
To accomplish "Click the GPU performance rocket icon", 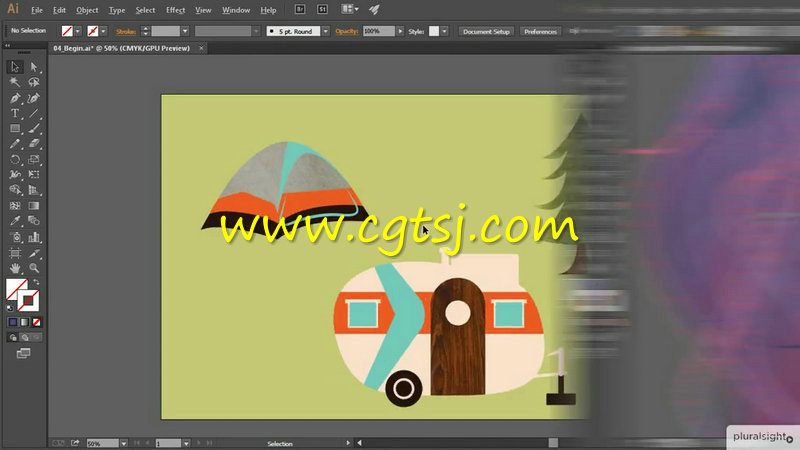I will [374, 9].
